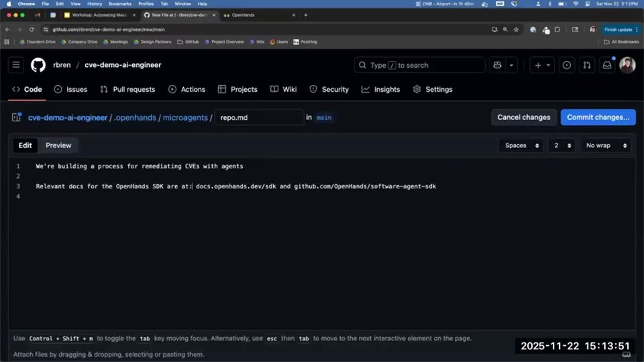Open the pull requests icon in header
The width and height of the screenshot is (644, 362).
tap(587, 65)
